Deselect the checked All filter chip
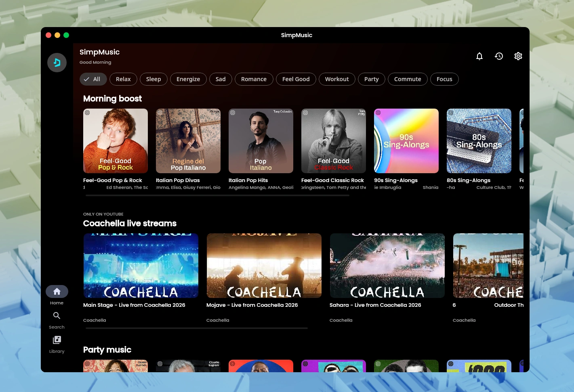574x392 pixels. point(93,79)
